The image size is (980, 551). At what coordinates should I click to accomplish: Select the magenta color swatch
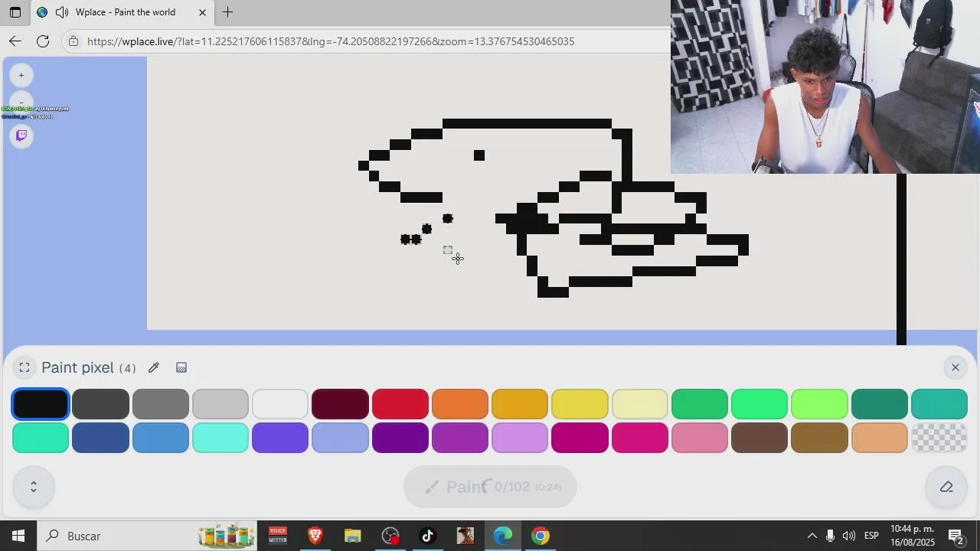(580, 438)
